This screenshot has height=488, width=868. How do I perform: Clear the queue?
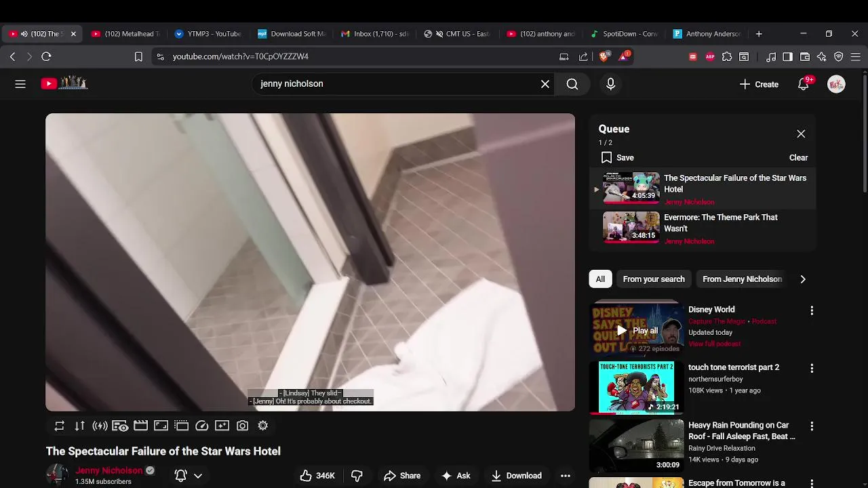(798, 157)
